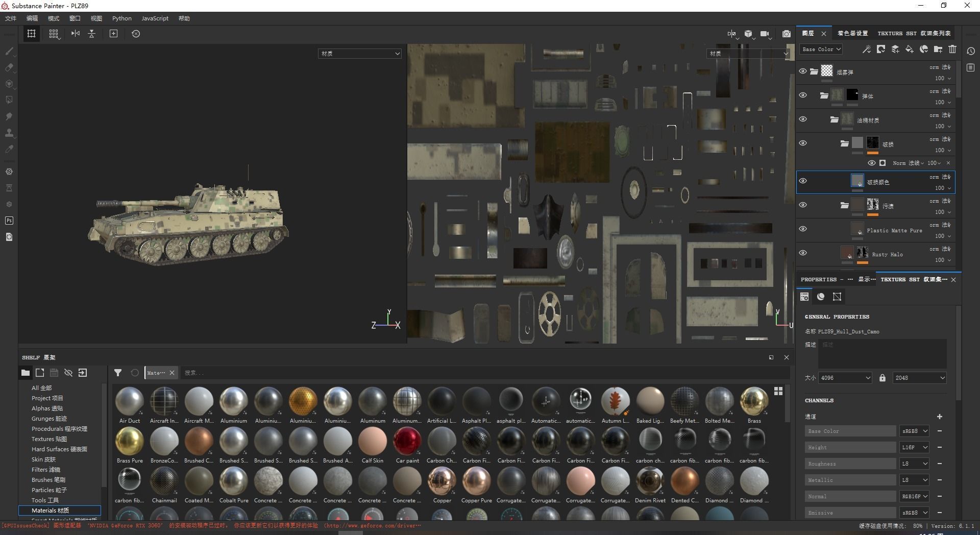Screen dimensions: 980x535
Task: Select Materials 材质 shelf category
Action: point(60,510)
